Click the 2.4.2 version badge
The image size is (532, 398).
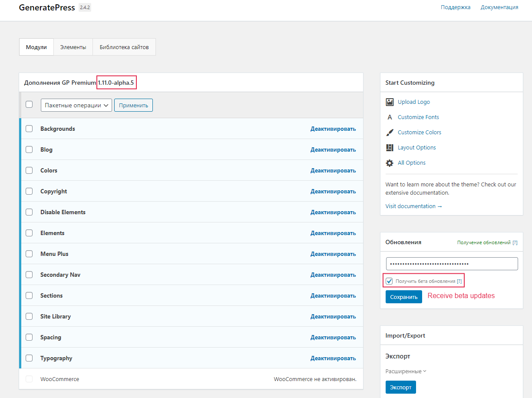(85, 7)
